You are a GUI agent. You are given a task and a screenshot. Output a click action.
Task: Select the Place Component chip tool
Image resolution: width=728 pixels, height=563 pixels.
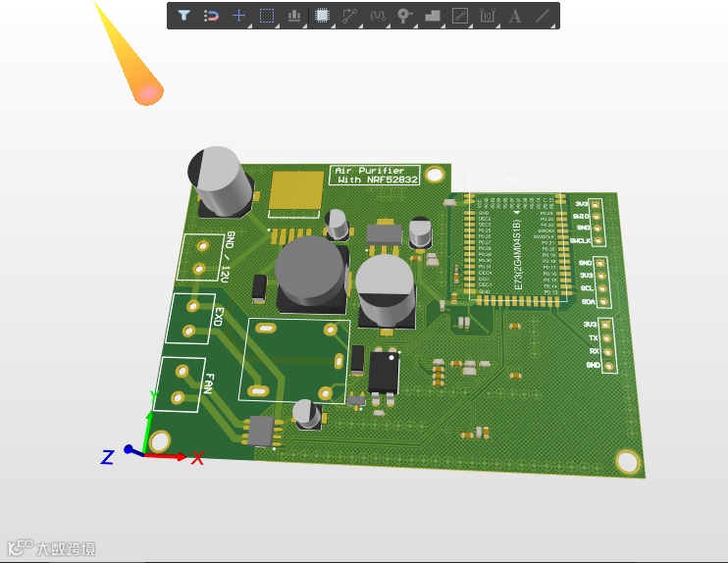(x=322, y=16)
